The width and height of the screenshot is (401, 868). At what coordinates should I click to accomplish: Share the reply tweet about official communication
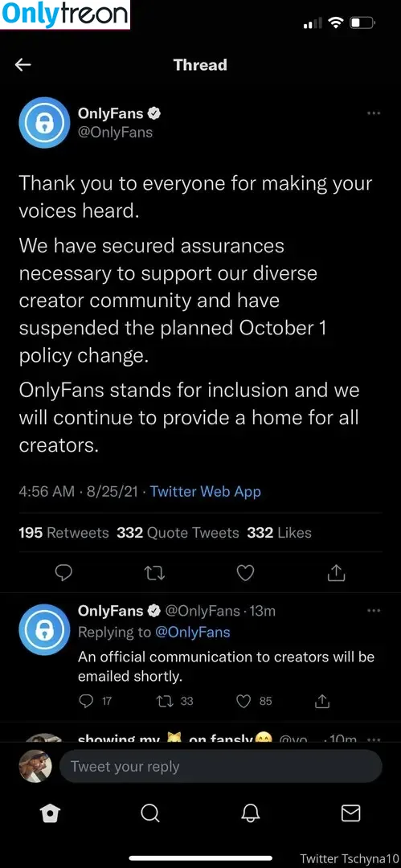[x=322, y=701]
